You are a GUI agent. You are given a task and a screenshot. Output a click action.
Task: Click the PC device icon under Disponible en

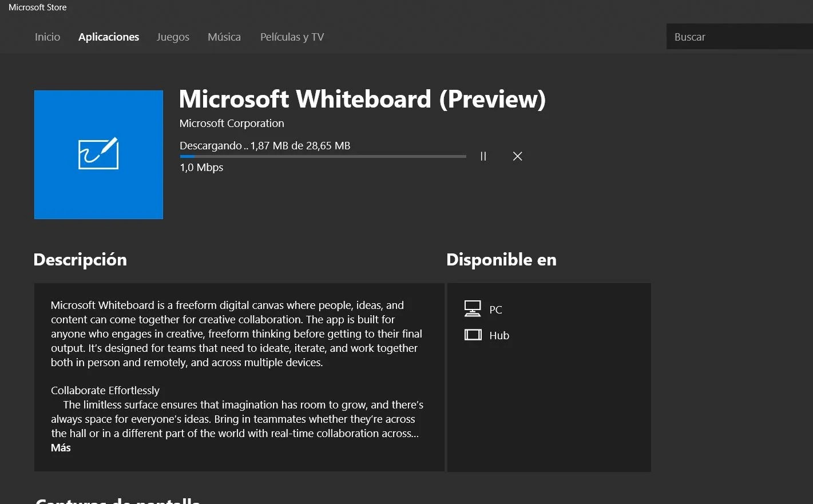pos(473,308)
